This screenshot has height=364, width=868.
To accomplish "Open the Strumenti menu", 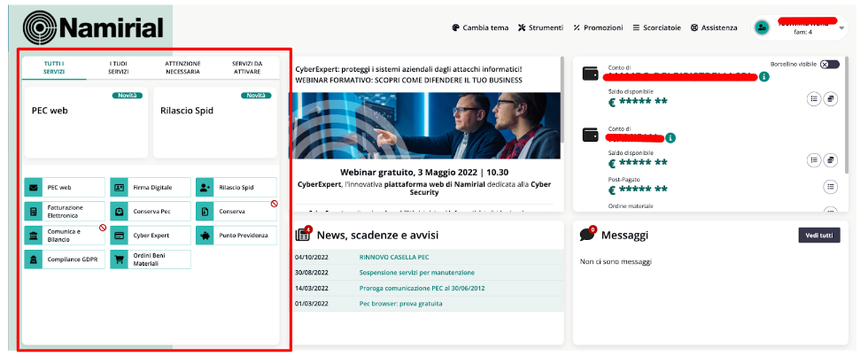I will tap(540, 27).
